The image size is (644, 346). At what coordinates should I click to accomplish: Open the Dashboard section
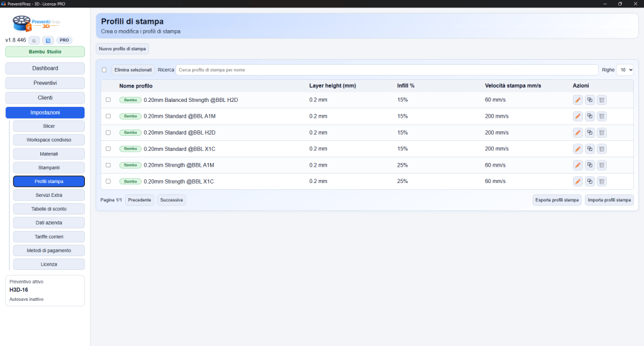[x=45, y=68]
